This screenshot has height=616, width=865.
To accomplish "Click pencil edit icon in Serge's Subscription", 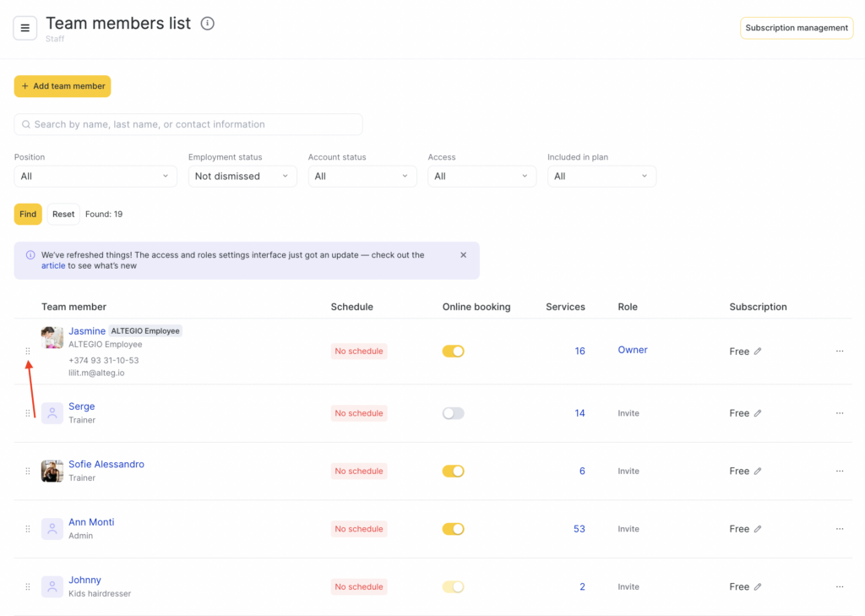I will point(758,413).
